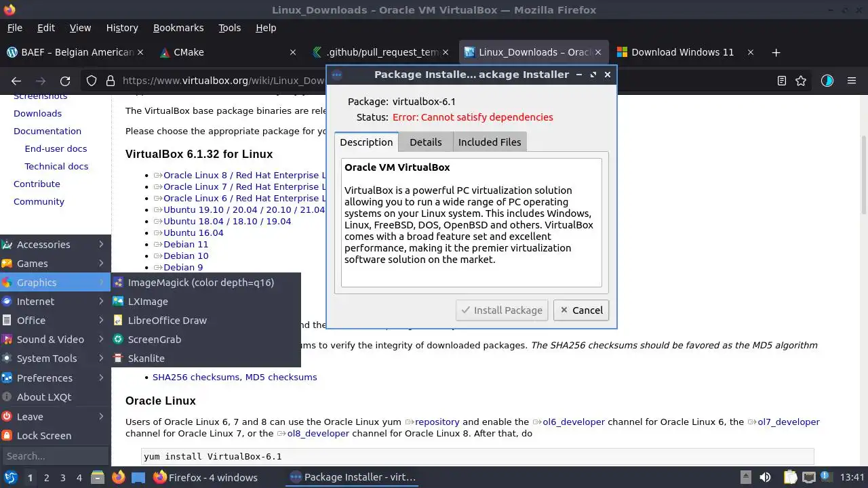Image resolution: width=868 pixels, height=488 pixels.
Task: Open the tracking protection shield icon
Action: pos(92,81)
